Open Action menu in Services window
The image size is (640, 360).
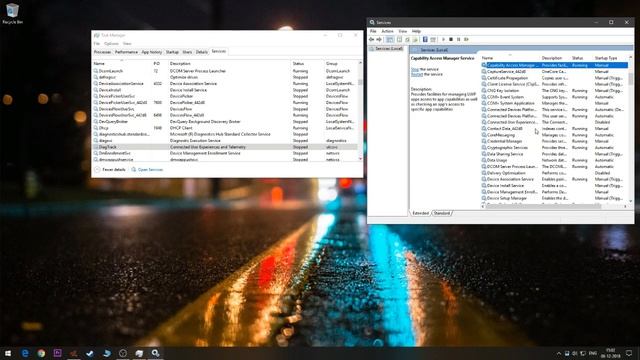coord(387,31)
